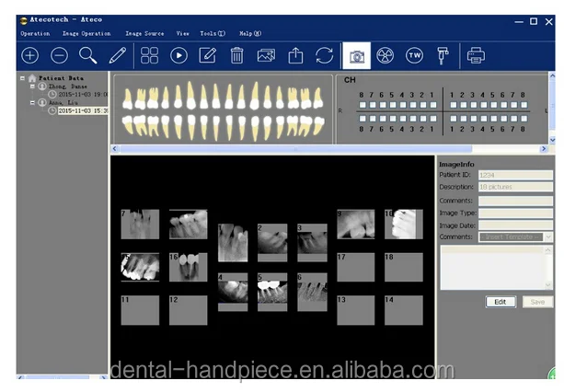Switch to four-square grid layout view
The image size is (564, 392).
[x=149, y=56]
